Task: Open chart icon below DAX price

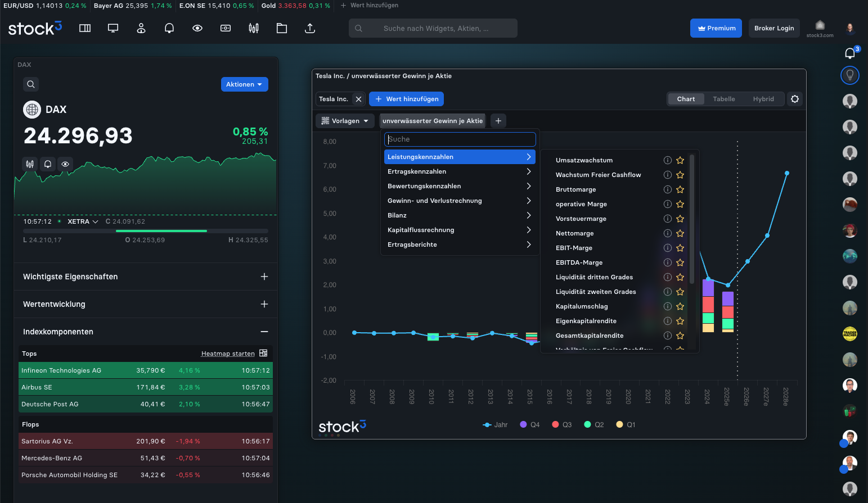Action: [x=30, y=164]
